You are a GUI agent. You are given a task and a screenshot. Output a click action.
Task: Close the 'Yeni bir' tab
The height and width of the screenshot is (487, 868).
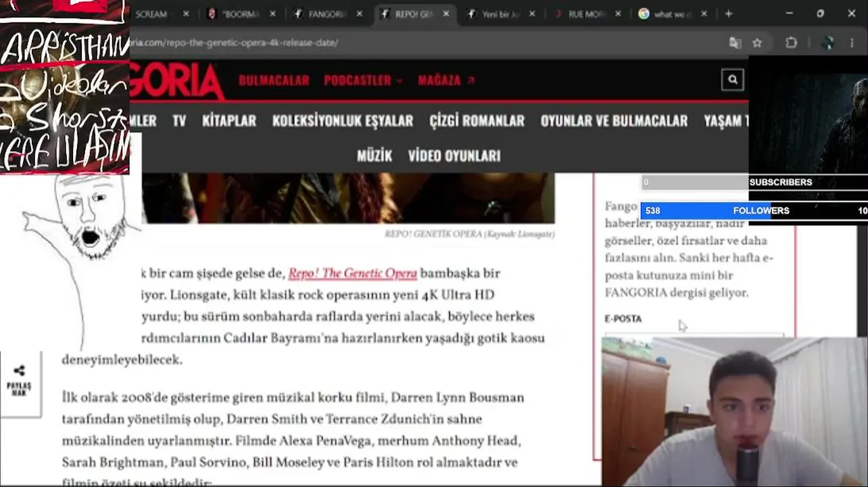click(532, 14)
